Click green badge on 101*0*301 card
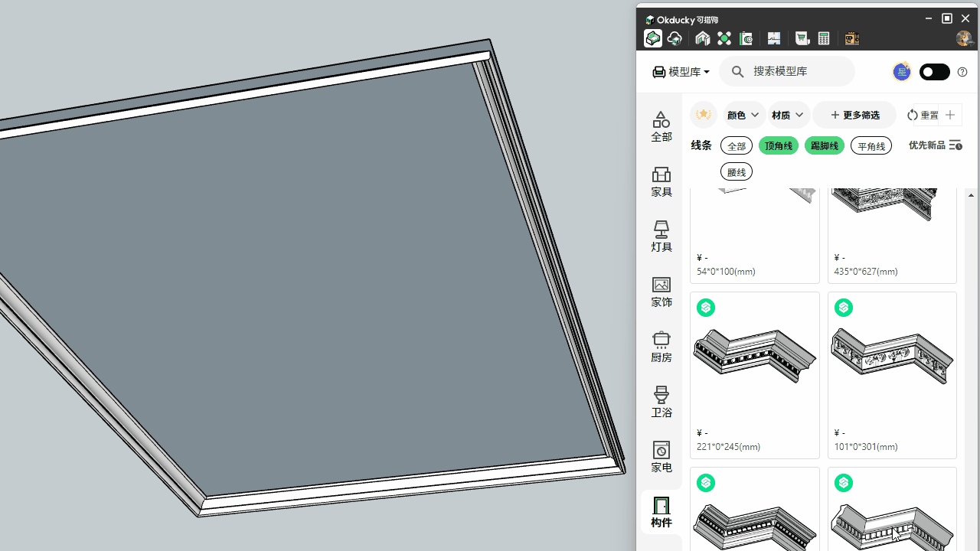This screenshot has width=980, height=551. click(844, 308)
